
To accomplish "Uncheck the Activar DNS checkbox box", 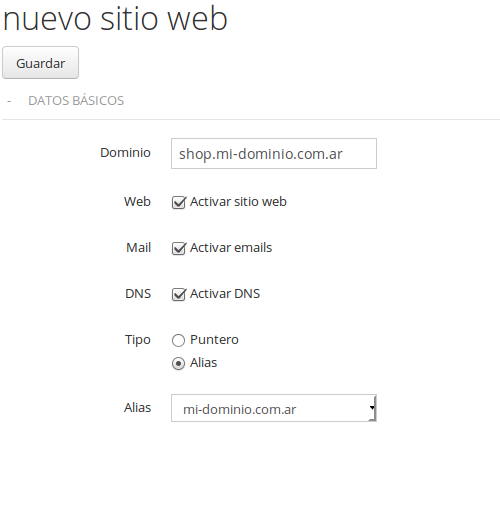I will pyautogui.click(x=179, y=294).
